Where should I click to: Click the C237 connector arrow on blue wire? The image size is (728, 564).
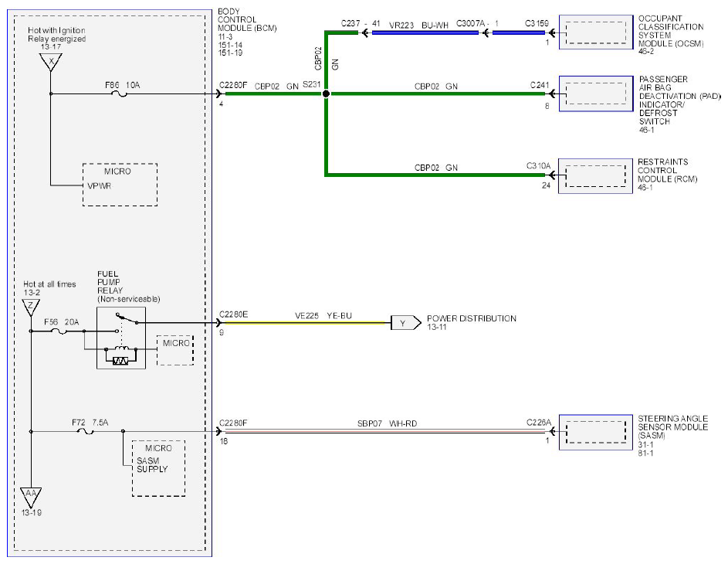tap(365, 32)
